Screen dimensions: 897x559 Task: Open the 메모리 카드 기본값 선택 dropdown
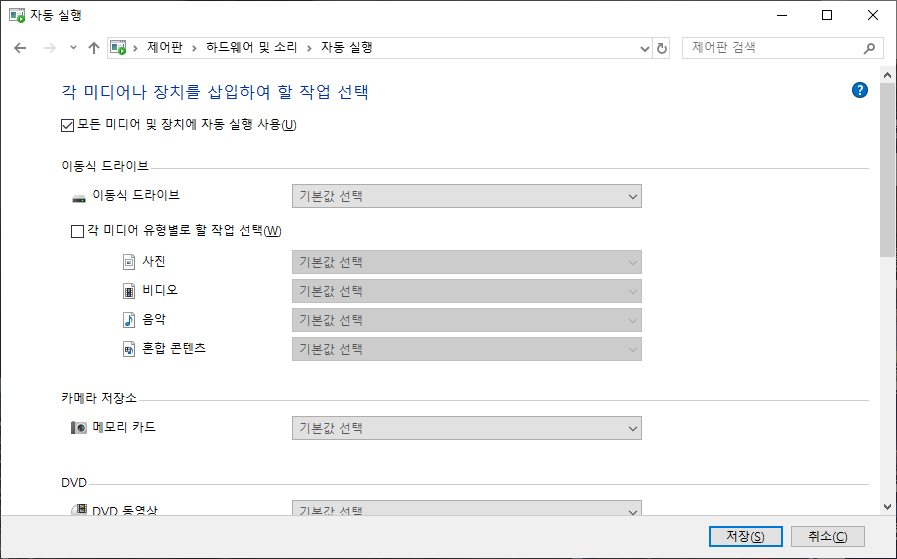pyautogui.click(x=467, y=428)
